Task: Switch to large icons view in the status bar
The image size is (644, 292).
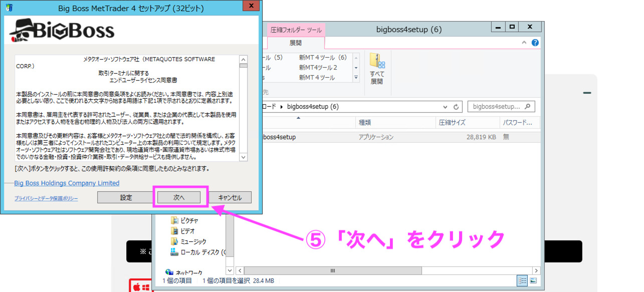Action: coord(533,280)
